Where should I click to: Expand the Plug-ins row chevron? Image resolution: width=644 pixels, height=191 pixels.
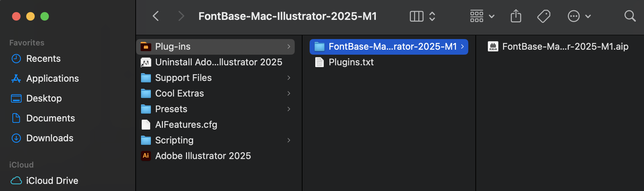[x=289, y=47]
